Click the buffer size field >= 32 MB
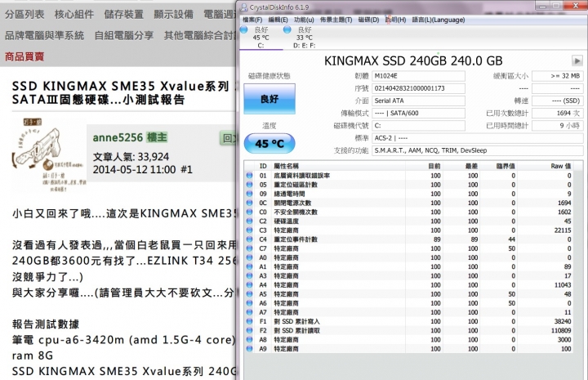Image resolution: width=588 pixels, height=380 pixels. click(x=557, y=76)
